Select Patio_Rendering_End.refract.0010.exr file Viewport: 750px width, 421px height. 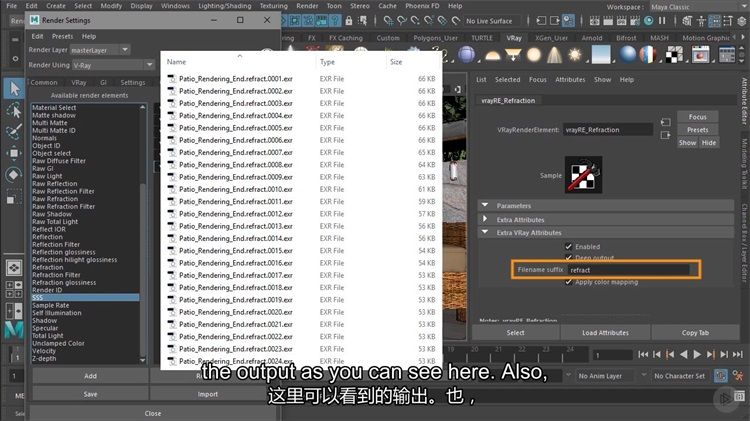pos(236,189)
